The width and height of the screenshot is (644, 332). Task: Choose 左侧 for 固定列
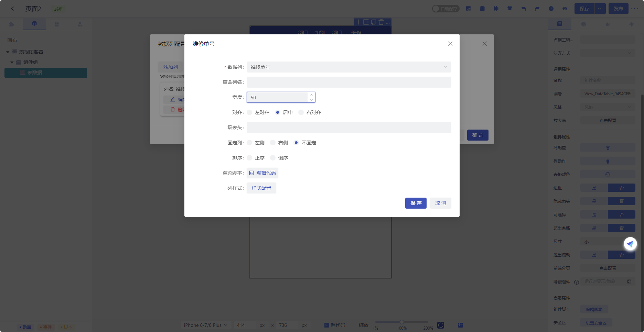(250, 143)
